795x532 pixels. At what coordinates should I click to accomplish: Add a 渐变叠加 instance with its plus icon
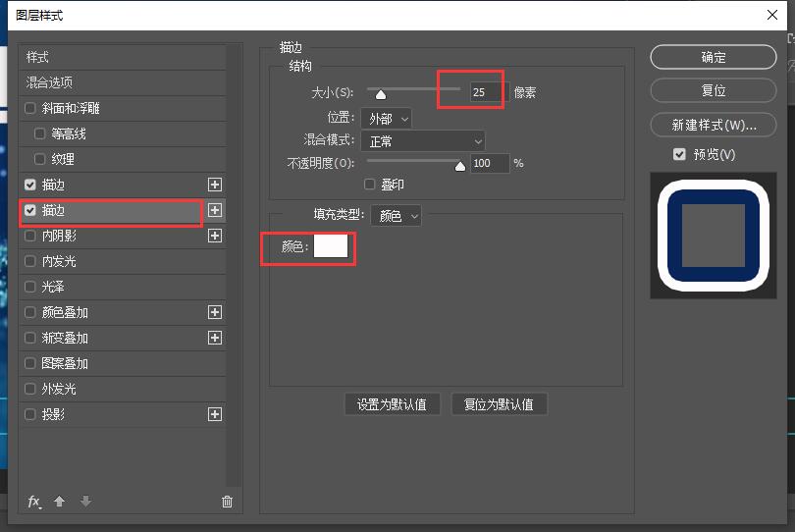[215, 338]
